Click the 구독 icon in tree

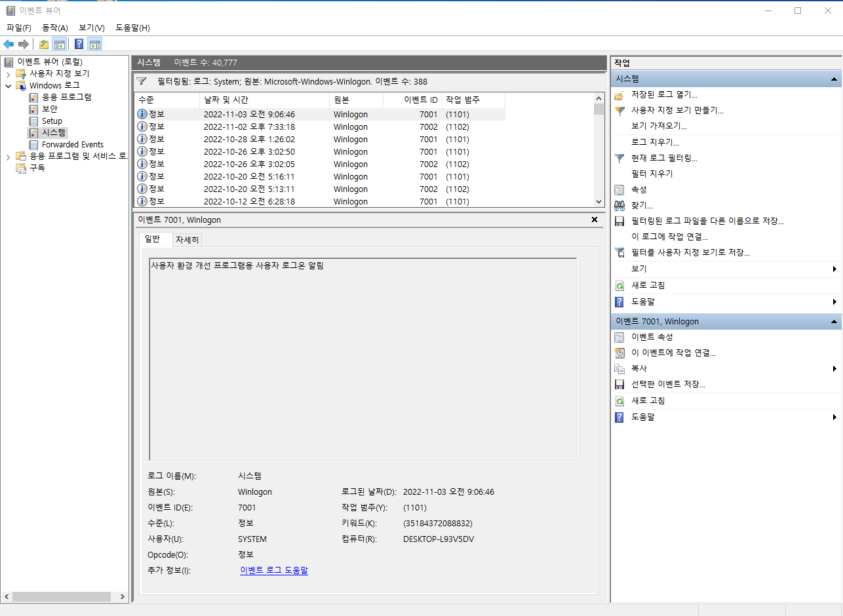21,168
